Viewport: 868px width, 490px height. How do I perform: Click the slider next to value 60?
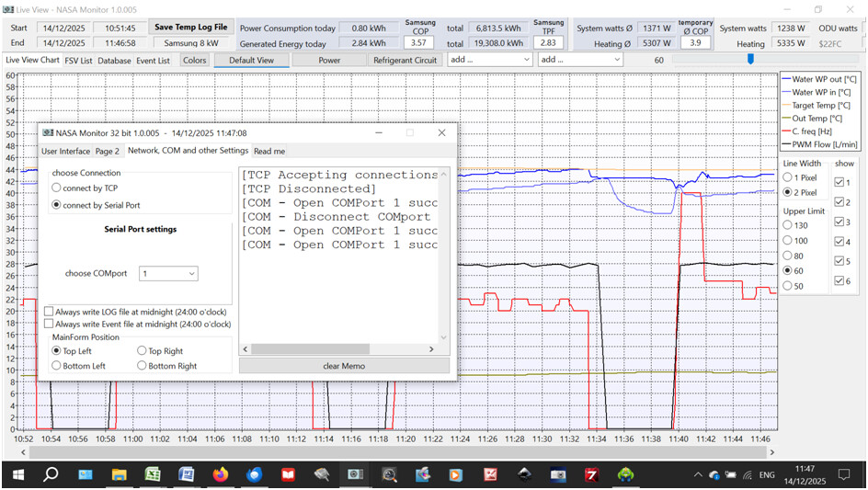point(750,60)
